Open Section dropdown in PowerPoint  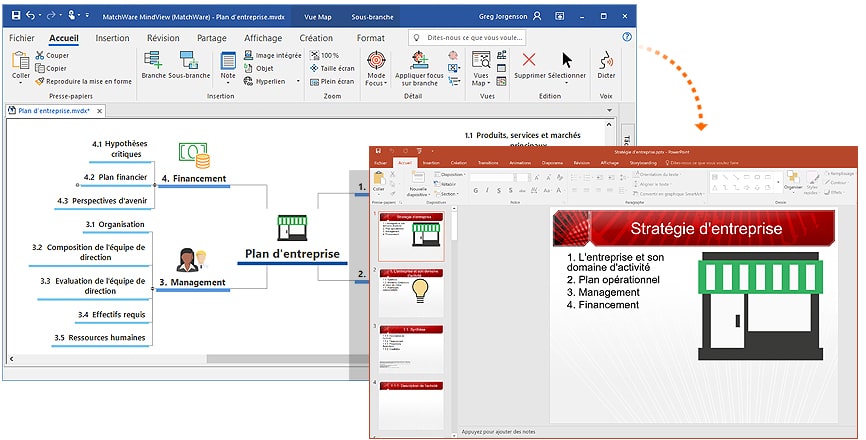447,194
